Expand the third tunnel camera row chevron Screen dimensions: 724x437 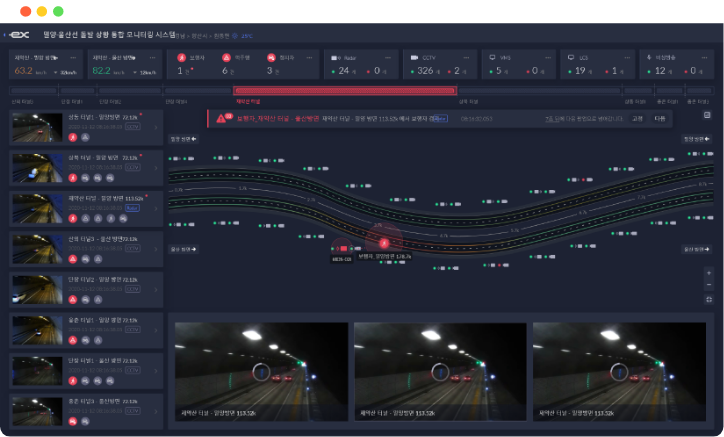(x=156, y=208)
